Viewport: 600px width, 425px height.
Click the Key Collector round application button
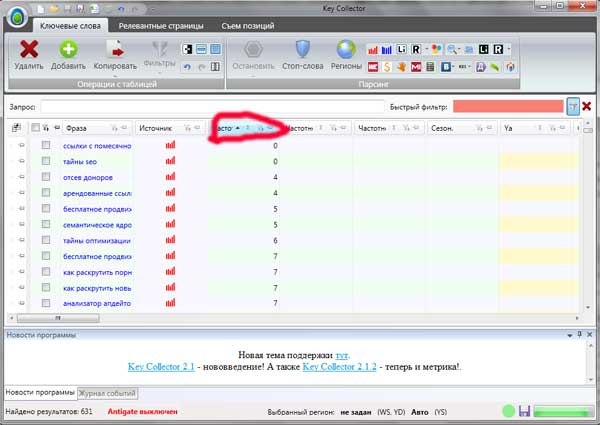17,17
